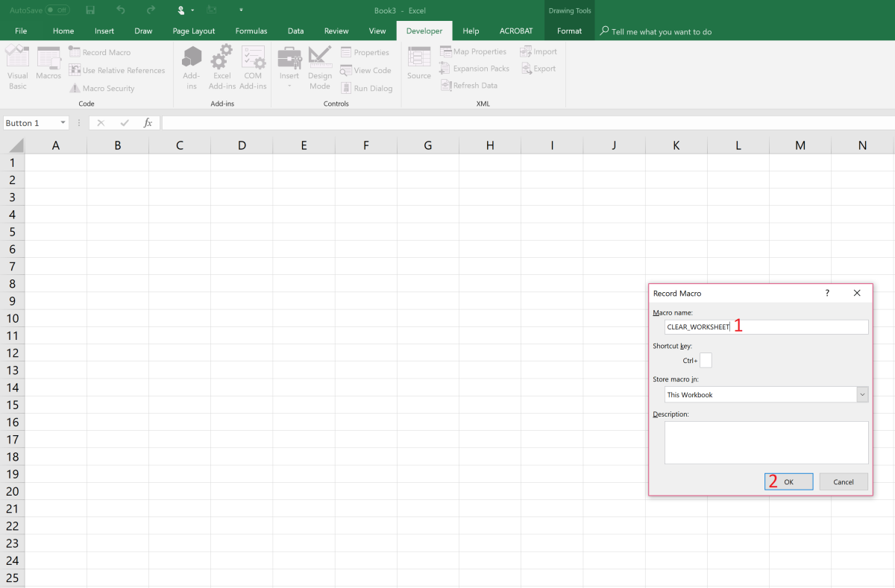Click the Macros icon in Code group
Image resolution: width=895 pixels, height=588 pixels.
[x=48, y=57]
